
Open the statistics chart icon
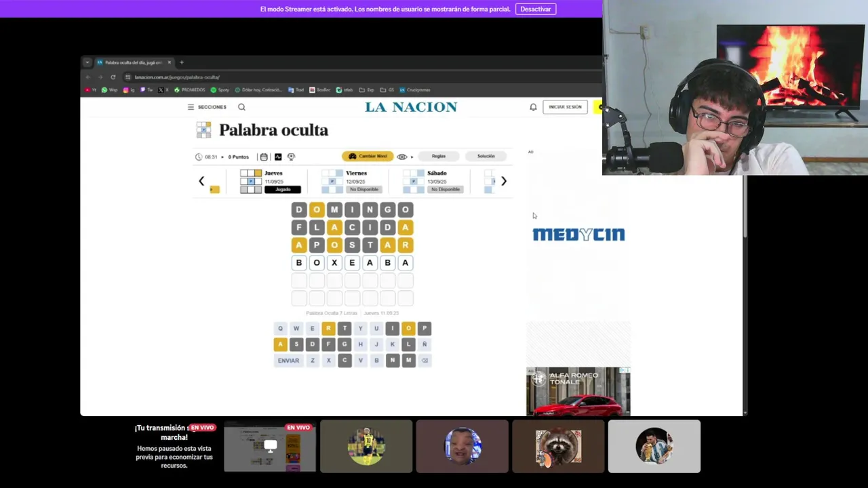(278, 157)
